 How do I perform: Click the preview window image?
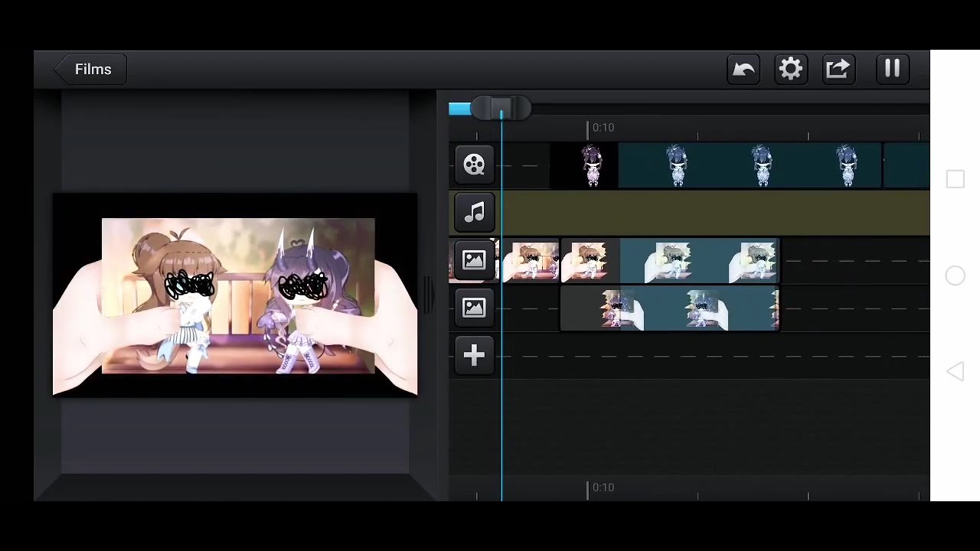235,295
